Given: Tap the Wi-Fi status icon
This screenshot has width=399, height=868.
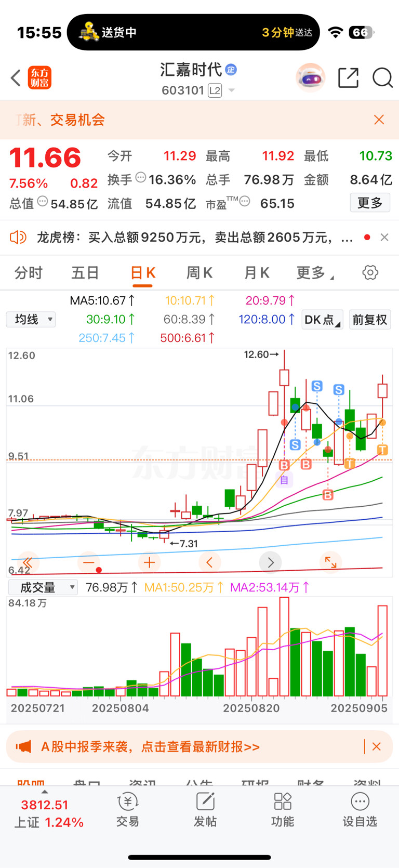Looking at the screenshot, I should pos(336,32).
